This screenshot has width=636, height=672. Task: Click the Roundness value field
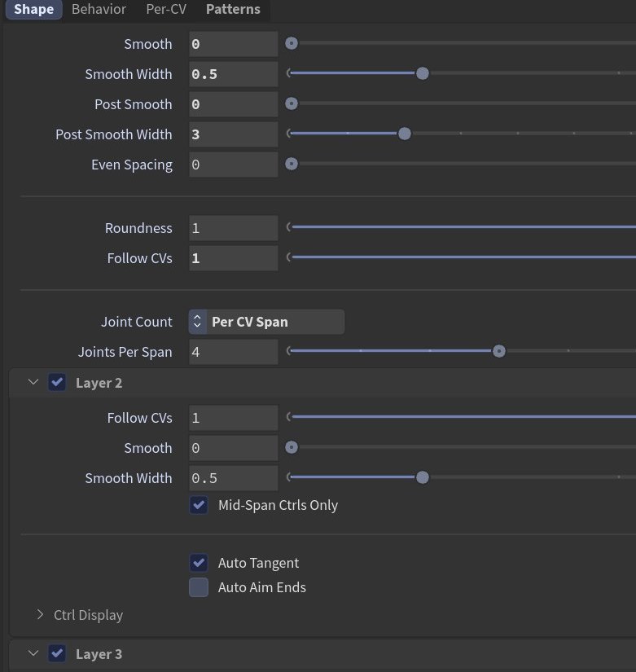click(x=233, y=228)
